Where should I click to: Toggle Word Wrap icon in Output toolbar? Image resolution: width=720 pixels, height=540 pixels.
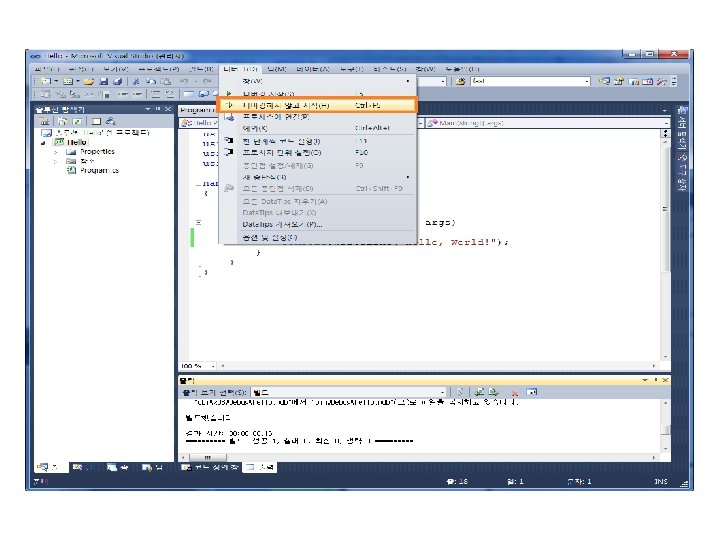click(532, 392)
